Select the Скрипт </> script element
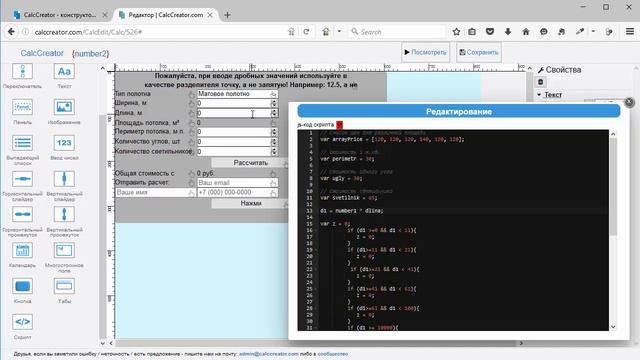Viewport: 640px width, 360px height. pos(22,322)
